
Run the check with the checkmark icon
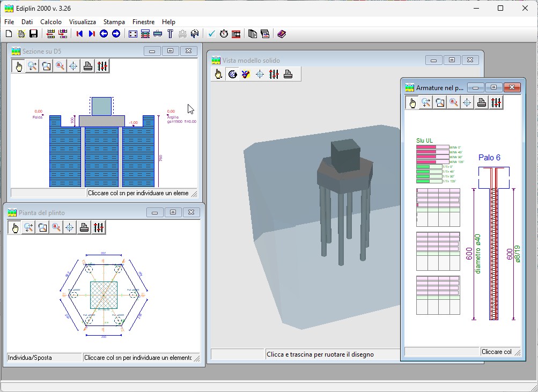coord(211,34)
